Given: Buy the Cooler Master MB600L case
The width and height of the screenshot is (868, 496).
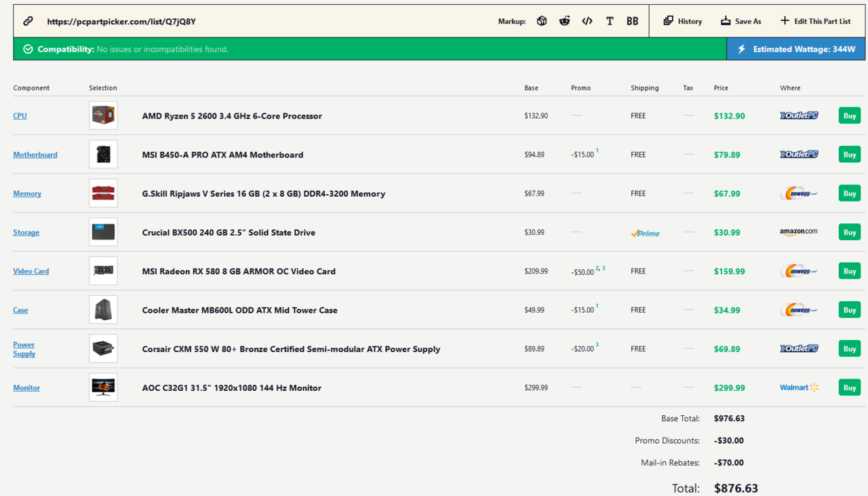Looking at the screenshot, I should click(x=850, y=309).
